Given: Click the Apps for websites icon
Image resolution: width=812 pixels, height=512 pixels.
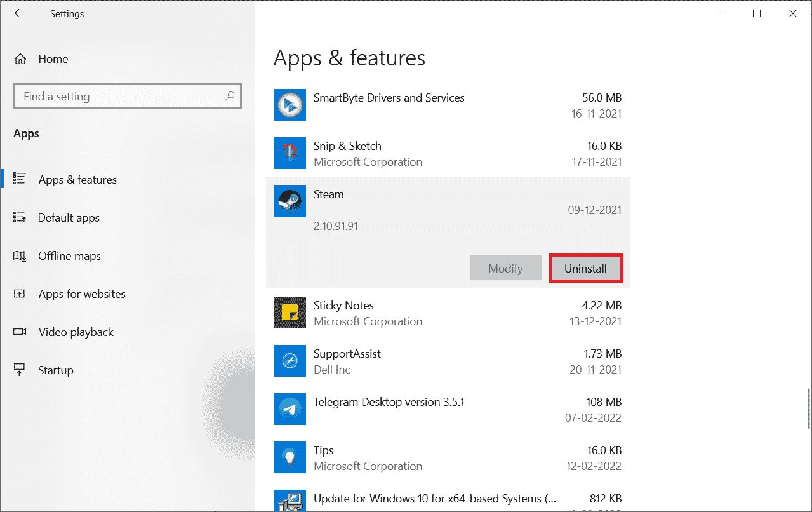Looking at the screenshot, I should click(x=19, y=293).
